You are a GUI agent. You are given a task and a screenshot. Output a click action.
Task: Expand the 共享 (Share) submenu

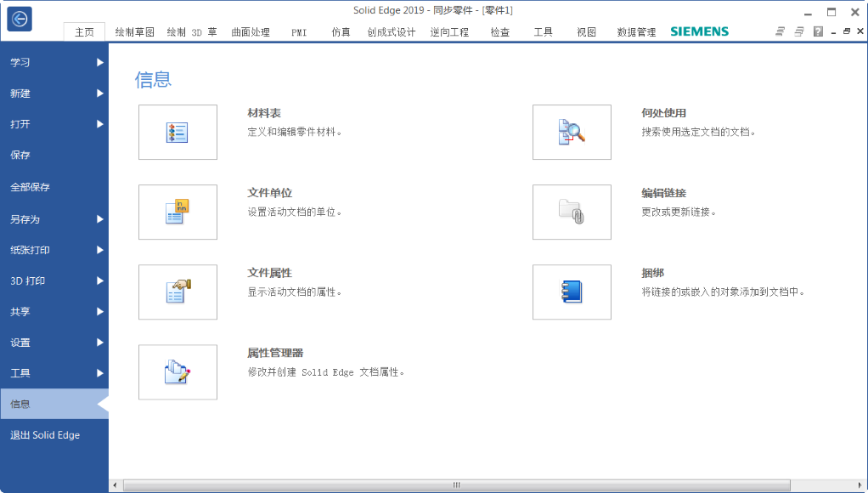pyautogui.click(x=54, y=312)
